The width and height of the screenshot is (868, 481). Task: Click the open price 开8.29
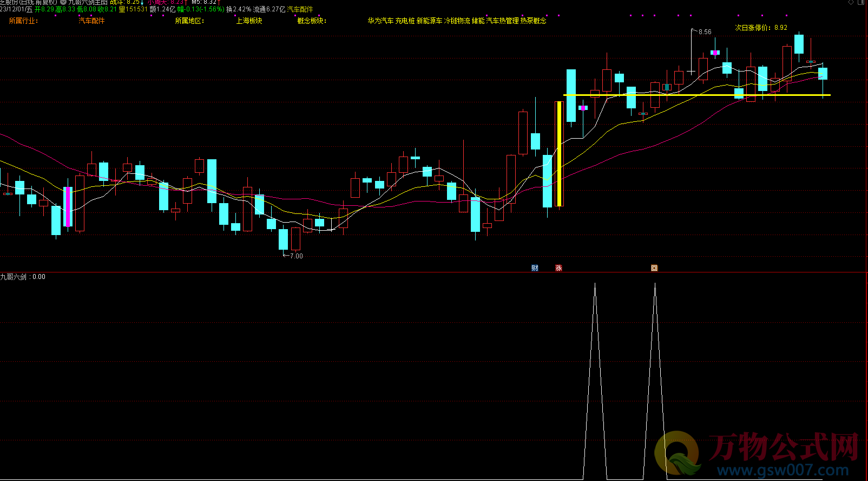[x=44, y=9]
